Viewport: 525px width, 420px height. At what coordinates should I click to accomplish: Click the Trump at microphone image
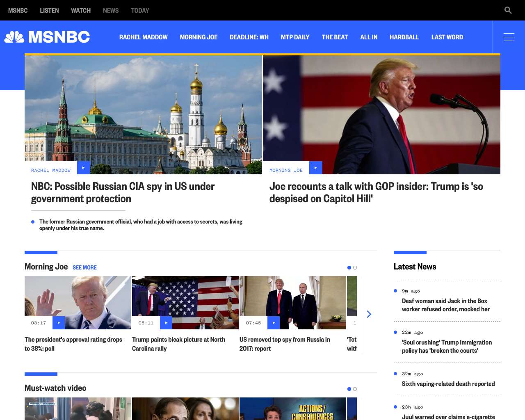[x=381, y=115]
